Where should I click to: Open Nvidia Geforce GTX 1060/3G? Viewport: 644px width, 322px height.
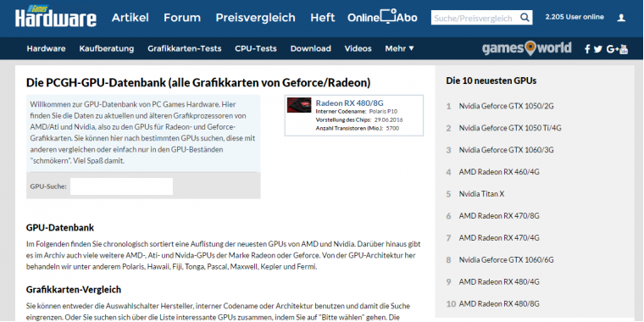click(x=507, y=150)
